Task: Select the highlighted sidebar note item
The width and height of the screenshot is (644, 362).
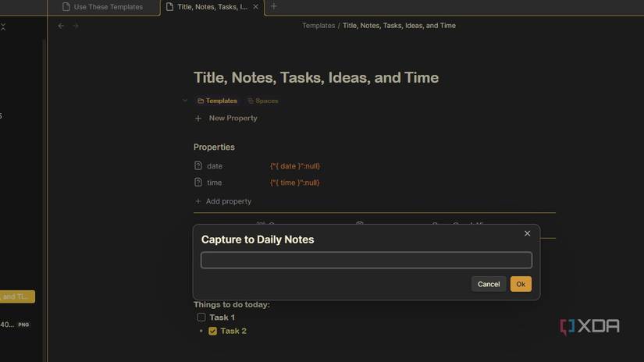Action: point(17,296)
